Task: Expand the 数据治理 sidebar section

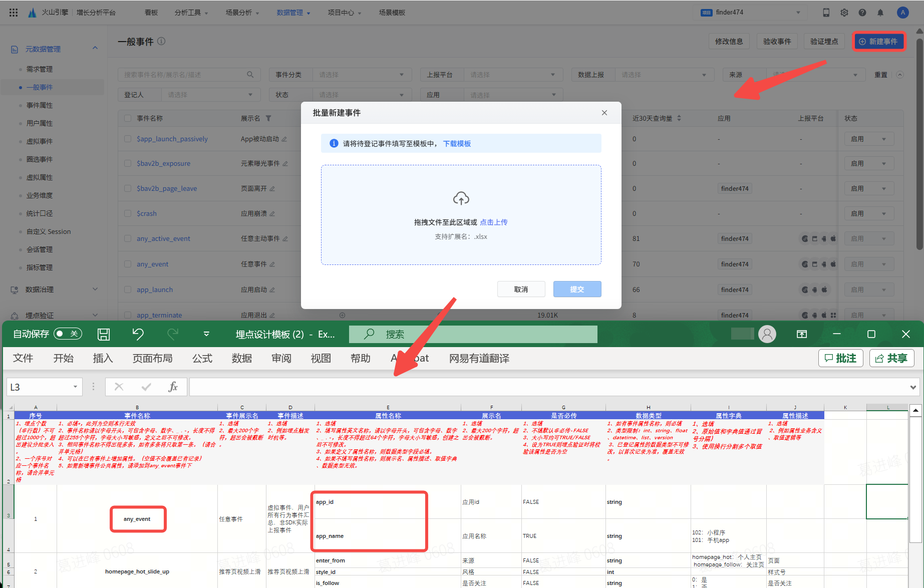Action: coord(95,289)
